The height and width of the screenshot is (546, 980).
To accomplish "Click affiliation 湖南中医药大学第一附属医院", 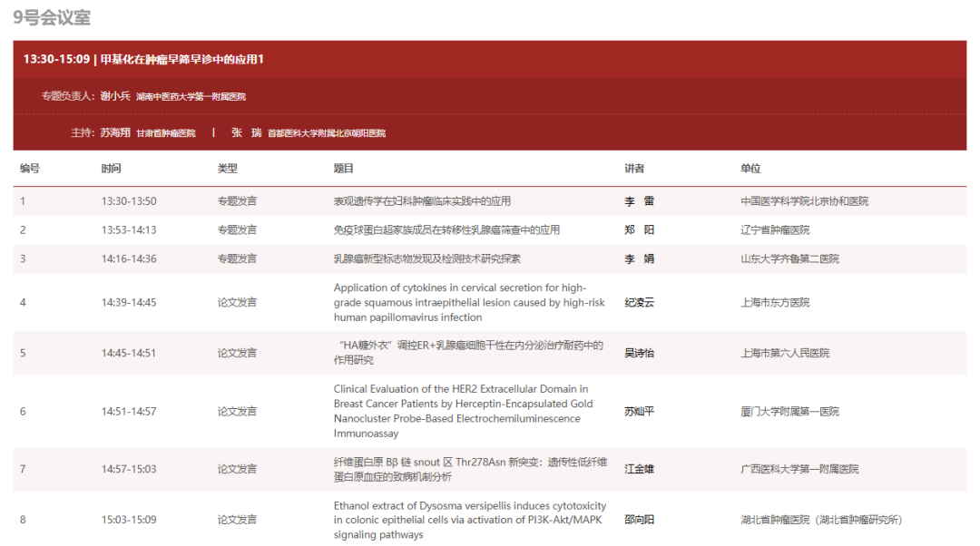I will click(x=191, y=97).
